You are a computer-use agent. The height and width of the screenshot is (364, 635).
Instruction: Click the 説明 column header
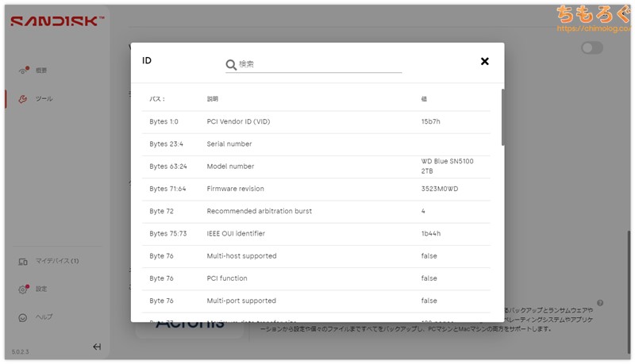click(x=212, y=99)
